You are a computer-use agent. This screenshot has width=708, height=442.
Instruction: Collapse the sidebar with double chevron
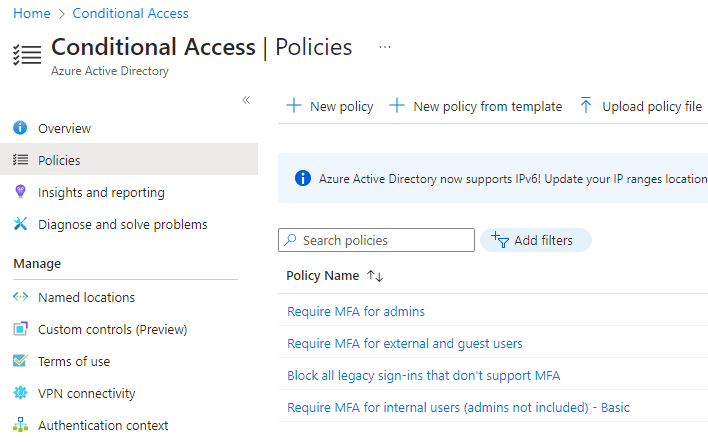(246, 100)
